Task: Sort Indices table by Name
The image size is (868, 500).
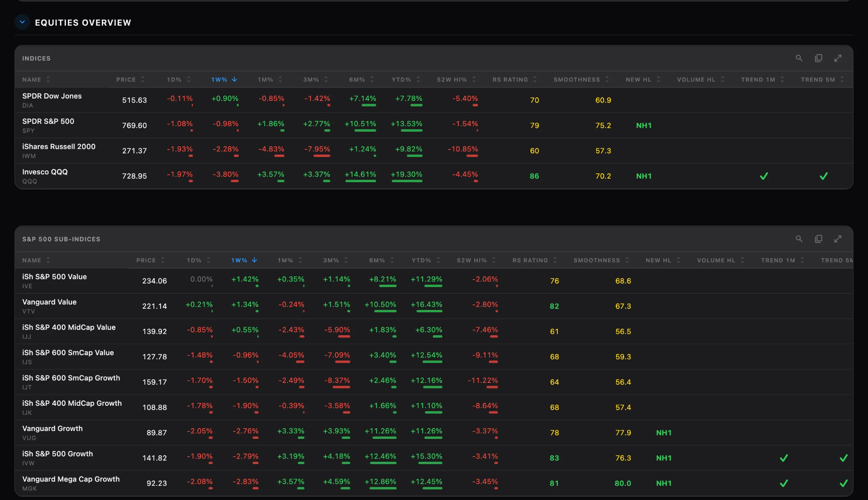Action: click(x=36, y=79)
